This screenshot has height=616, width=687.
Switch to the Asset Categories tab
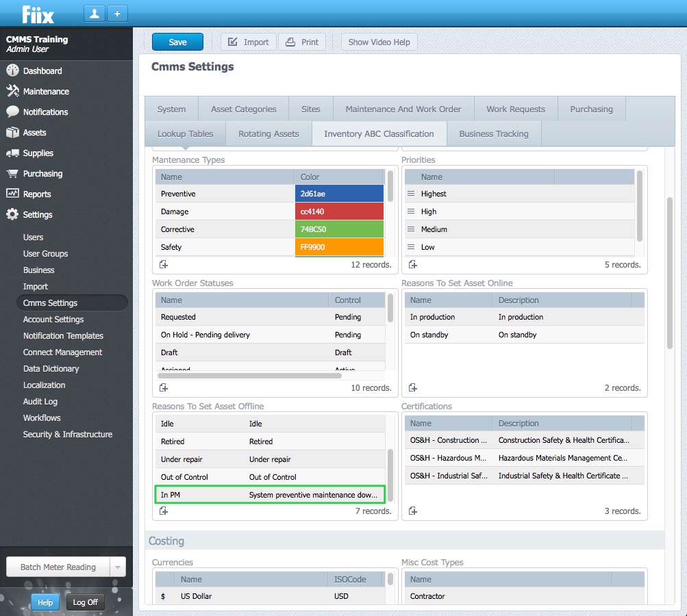(x=244, y=109)
